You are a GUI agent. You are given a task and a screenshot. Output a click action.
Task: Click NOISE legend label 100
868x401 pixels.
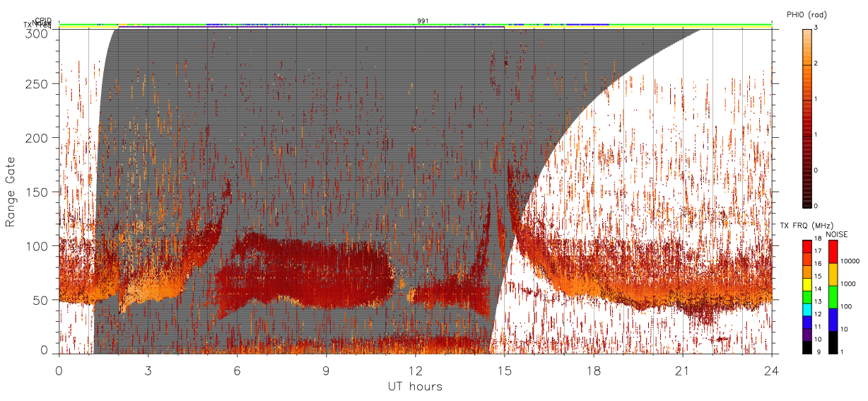pos(846,306)
